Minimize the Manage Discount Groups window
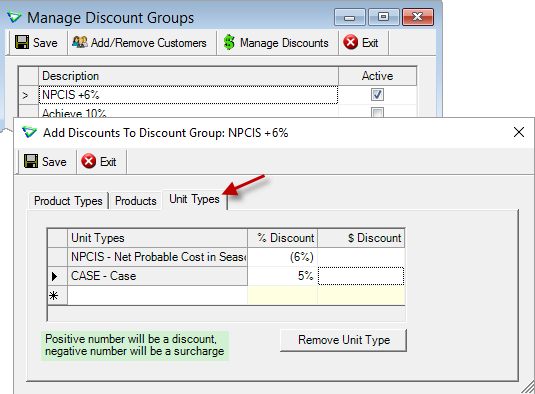Viewport: 535px width, 394px height. click(x=350, y=17)
